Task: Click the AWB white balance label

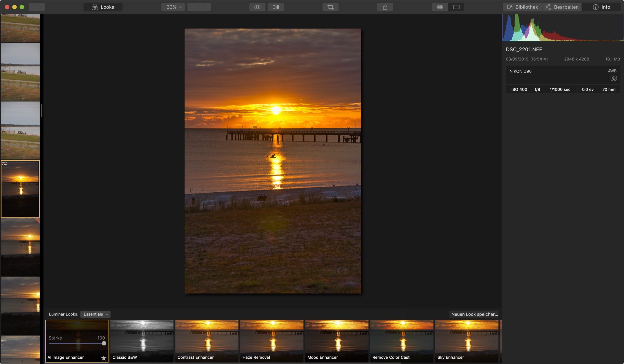Action: tap(612, 71)
